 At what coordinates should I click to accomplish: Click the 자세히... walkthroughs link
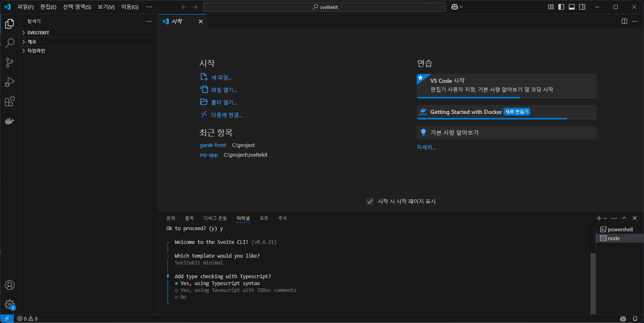click(x=426, y=147)
